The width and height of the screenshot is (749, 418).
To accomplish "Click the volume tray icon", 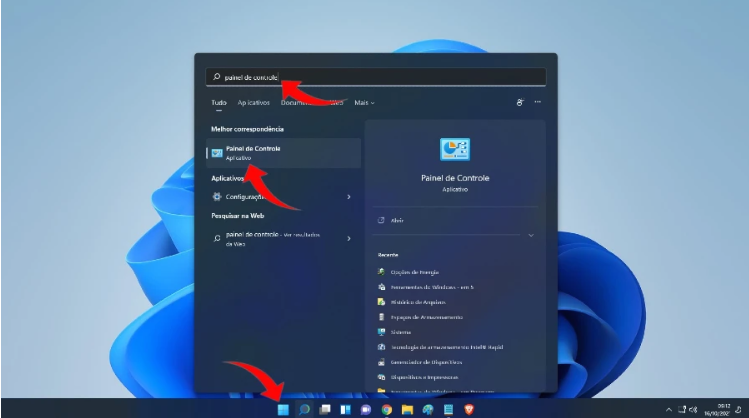I will pyautogui.click(x=693, y=409).
